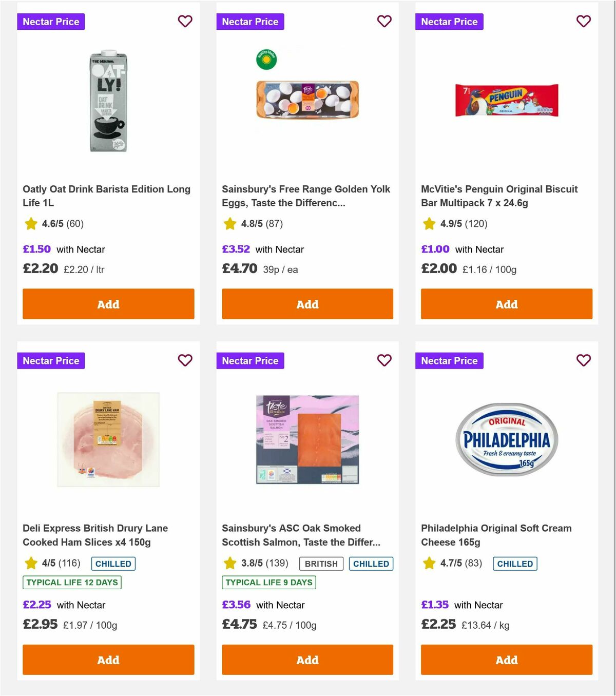
Task: Click the Philadelphia product image
Action: pyautogui.click(x=506, y=440)
